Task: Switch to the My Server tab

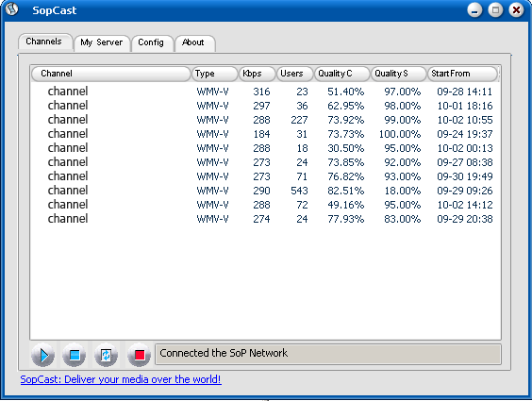Action: [102, 42]
